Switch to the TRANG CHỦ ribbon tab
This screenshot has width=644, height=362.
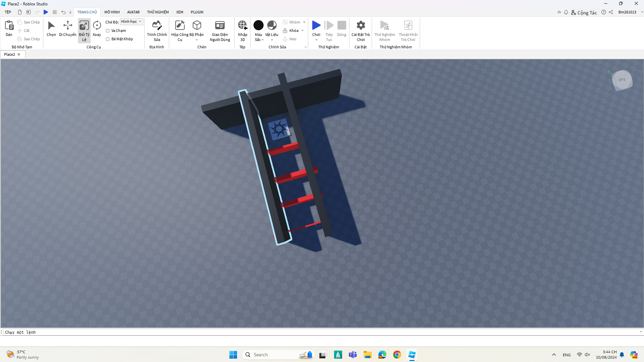[x=87, y=12]
